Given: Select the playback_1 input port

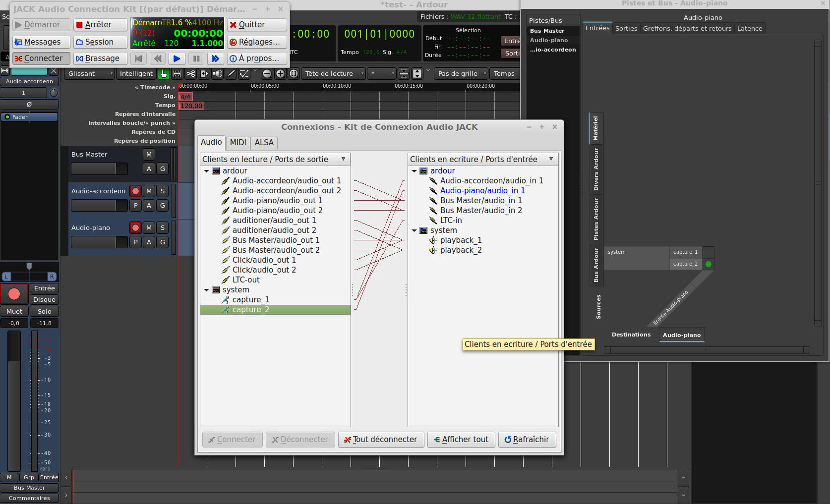Looking at the screenshot, I should coord(461,240).
